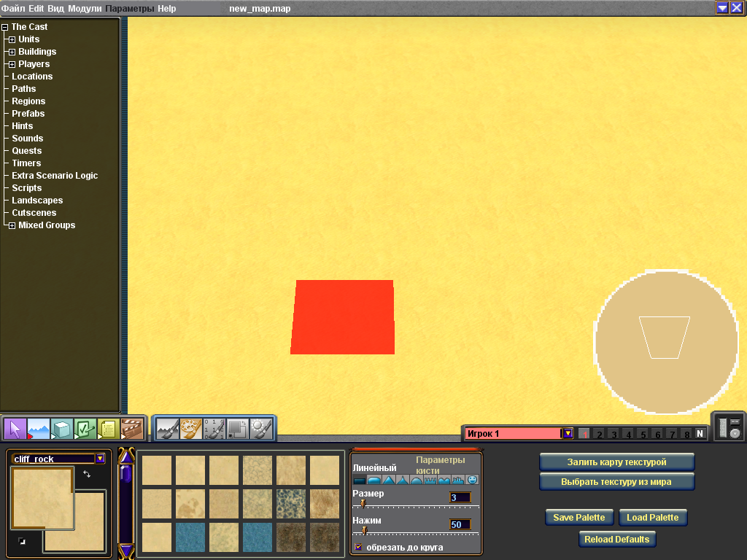The image size is (747, 560).
Task: Click the Load Palette button
Action: pos(653,517)
